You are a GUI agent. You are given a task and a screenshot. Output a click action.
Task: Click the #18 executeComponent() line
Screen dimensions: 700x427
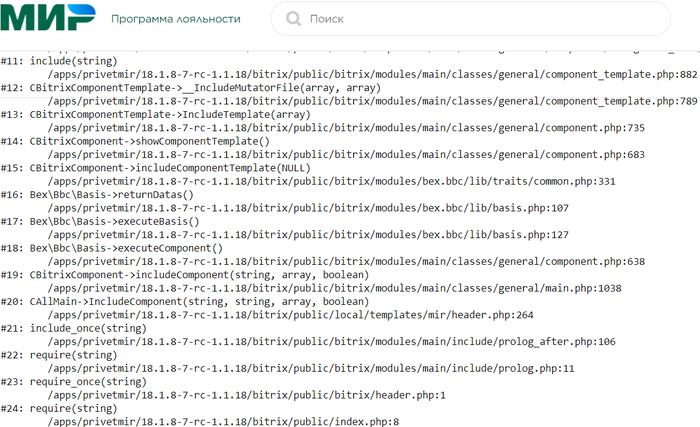coord(127,248)
